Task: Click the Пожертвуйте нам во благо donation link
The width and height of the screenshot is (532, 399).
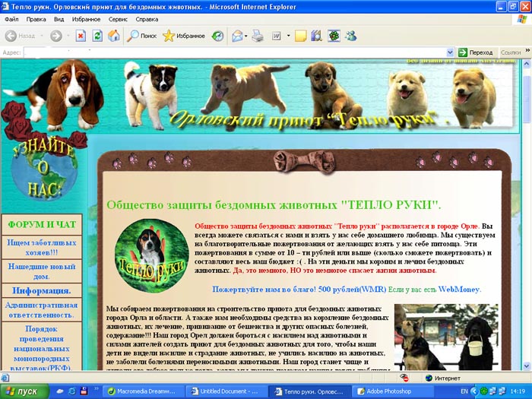Action: pyautogui.click(x=299, y=290)
